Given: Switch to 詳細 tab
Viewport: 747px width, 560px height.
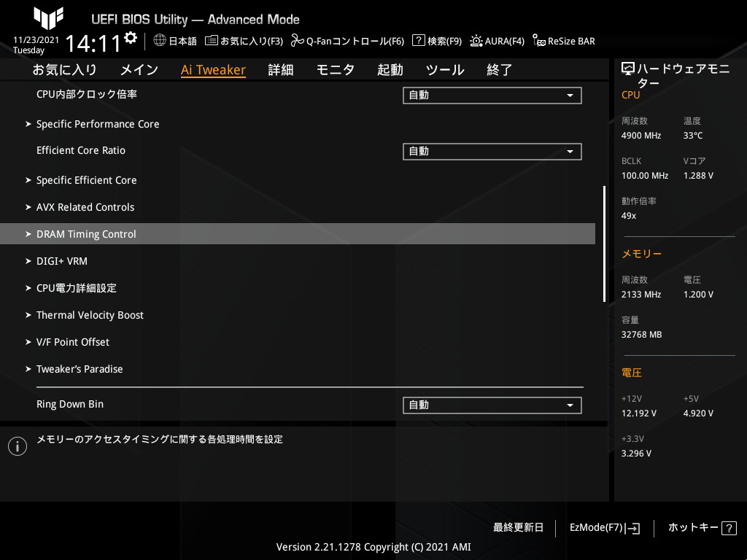Looking at the screenshot, I should tap(281, 70).
